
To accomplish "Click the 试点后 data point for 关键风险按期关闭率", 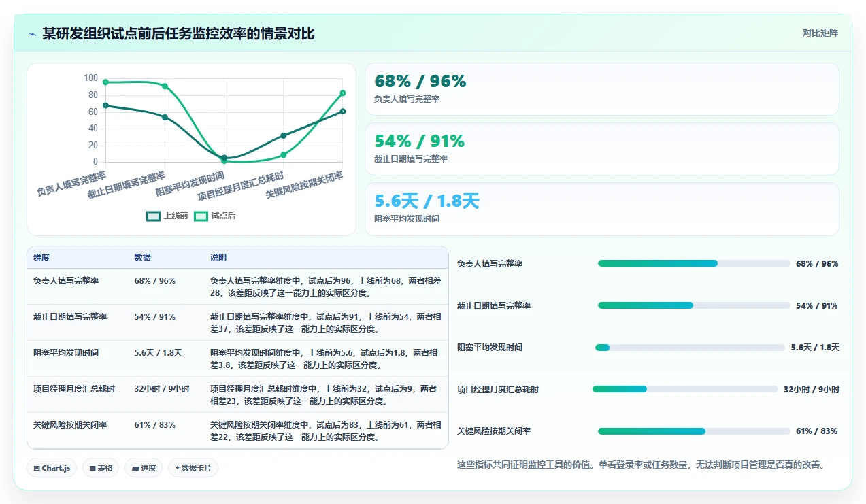I will coord(343,93).
